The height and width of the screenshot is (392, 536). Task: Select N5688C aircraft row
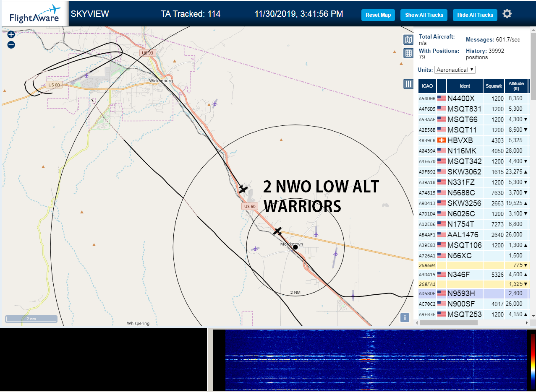tap(473, 192)
